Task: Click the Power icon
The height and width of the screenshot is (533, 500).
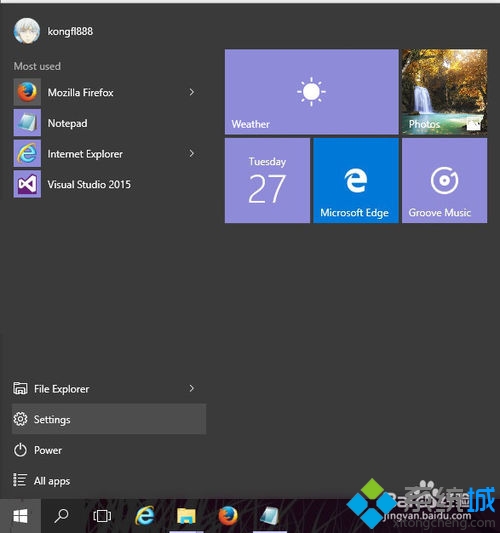Action: pyautogui.click(x=20, y=450)
